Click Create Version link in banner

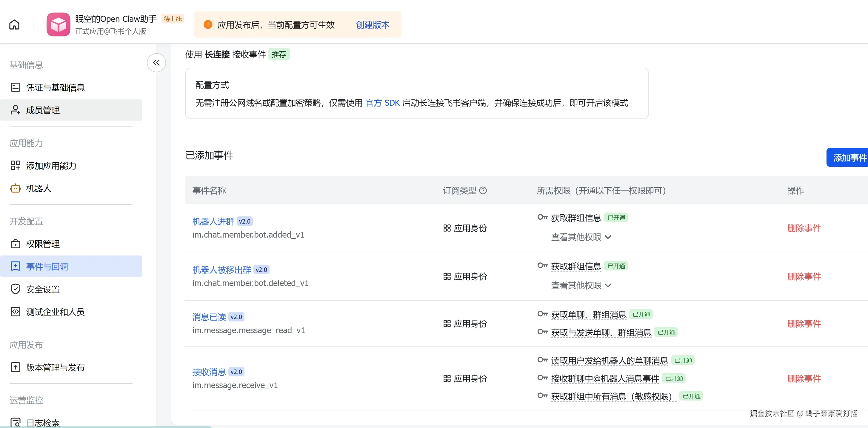372,24
